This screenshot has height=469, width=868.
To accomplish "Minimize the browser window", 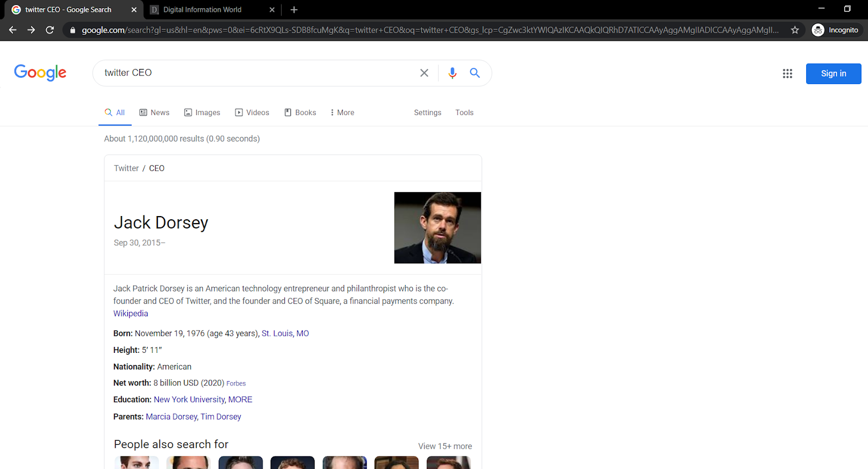I will click(821, 9).
